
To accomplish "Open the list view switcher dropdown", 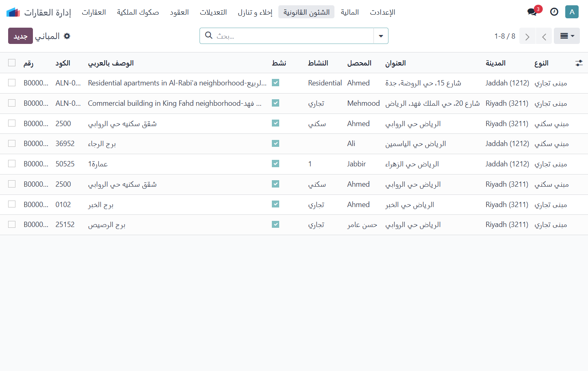I will click(x=567, y=36).
